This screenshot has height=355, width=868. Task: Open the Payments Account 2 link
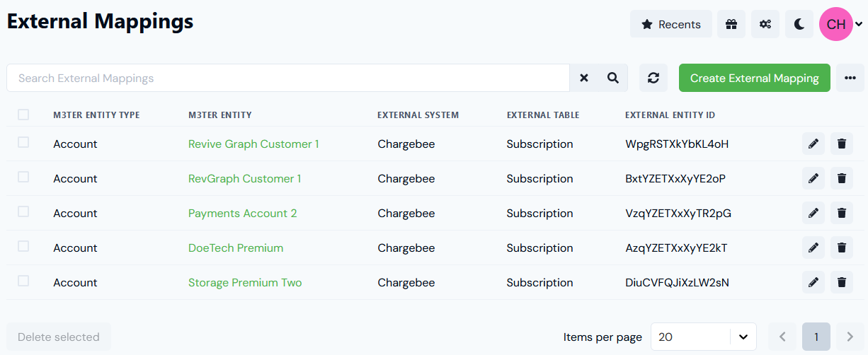coord(243,213)
